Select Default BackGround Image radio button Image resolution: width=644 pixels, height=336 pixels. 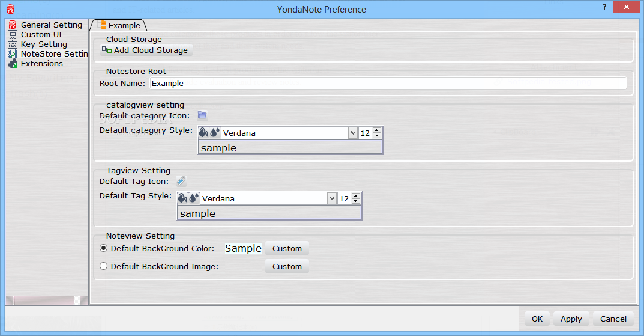[x=104, y=266]
